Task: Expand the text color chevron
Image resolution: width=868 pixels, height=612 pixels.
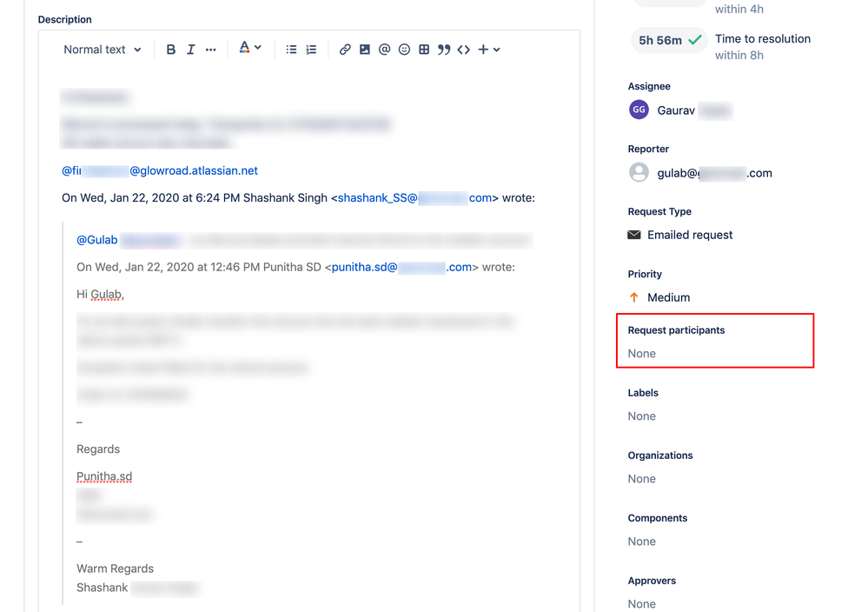Action: 258,50
